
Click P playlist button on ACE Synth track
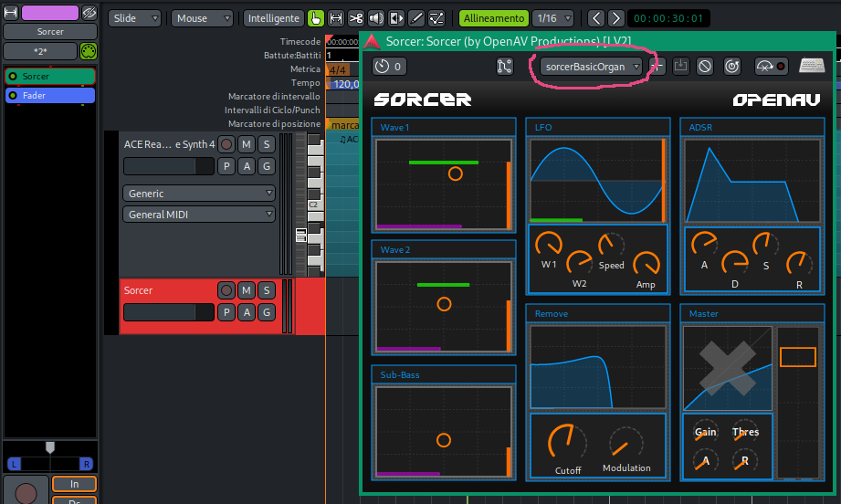(226, 166)
